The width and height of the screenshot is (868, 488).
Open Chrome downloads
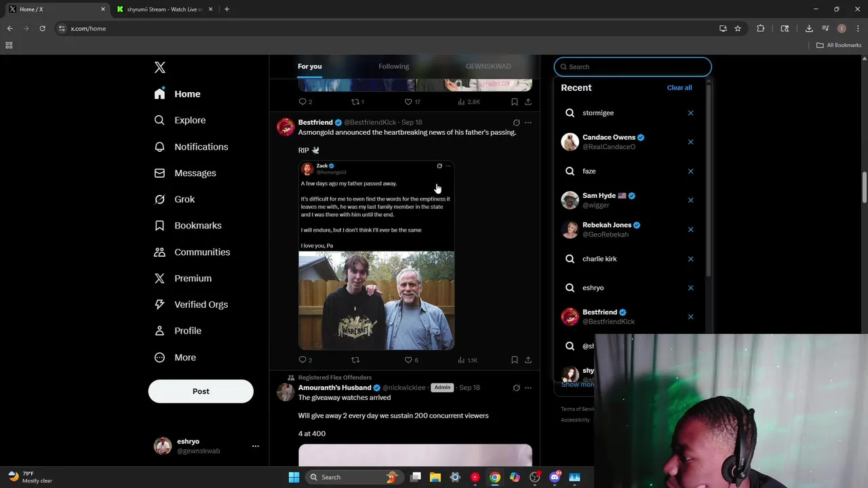(x=809, y=28)
